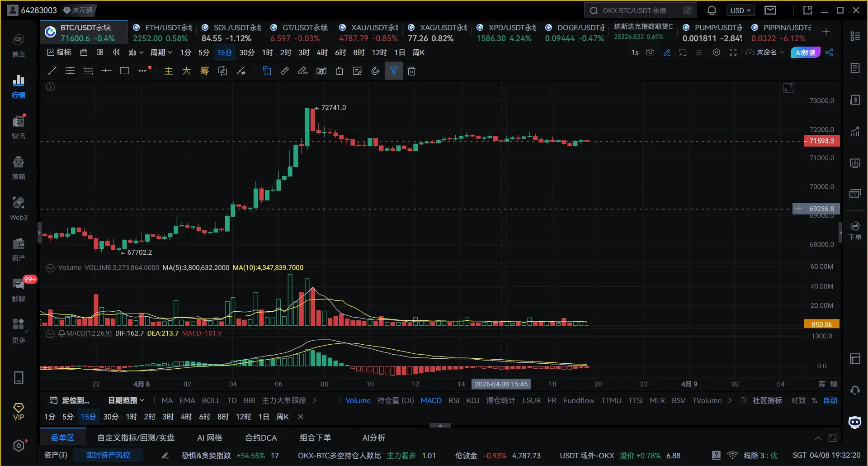868x466 pixels.
Task: Open the Web3 sidebar icon
Action: 19,209
